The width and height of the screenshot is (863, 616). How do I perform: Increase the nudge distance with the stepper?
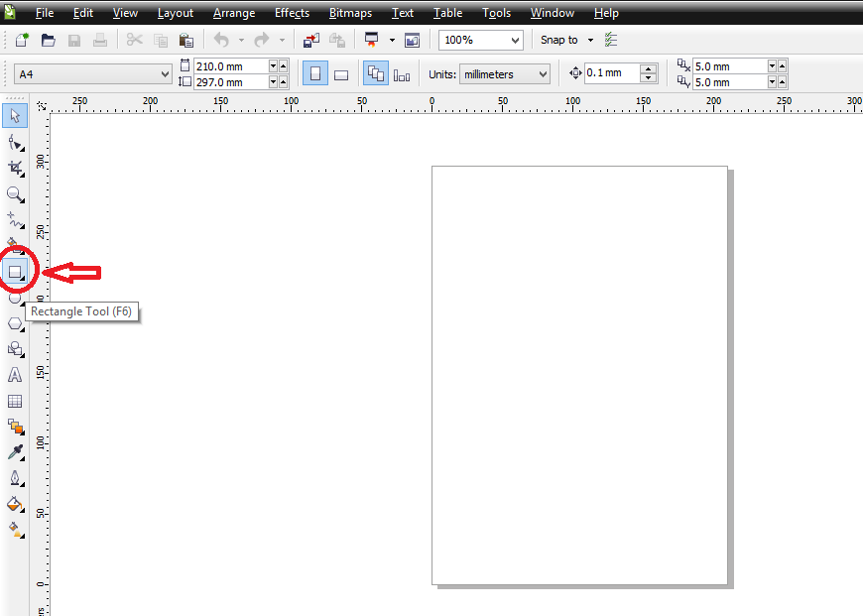pos(650,67)
